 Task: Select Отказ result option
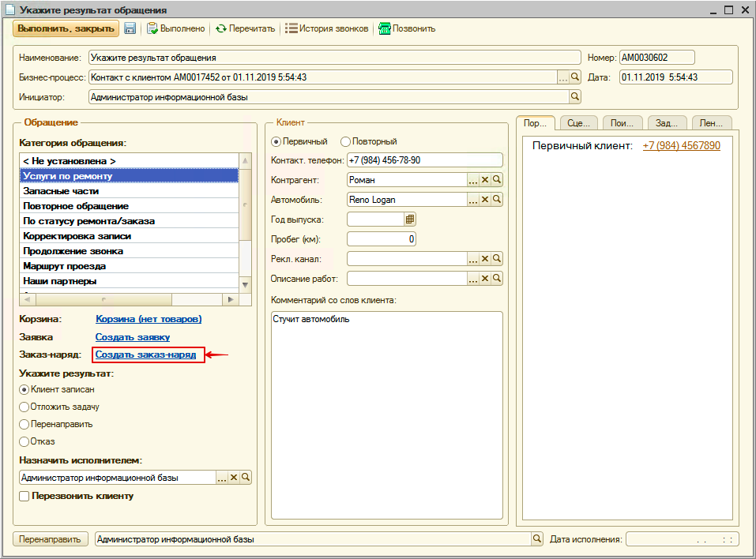point(24,441)
